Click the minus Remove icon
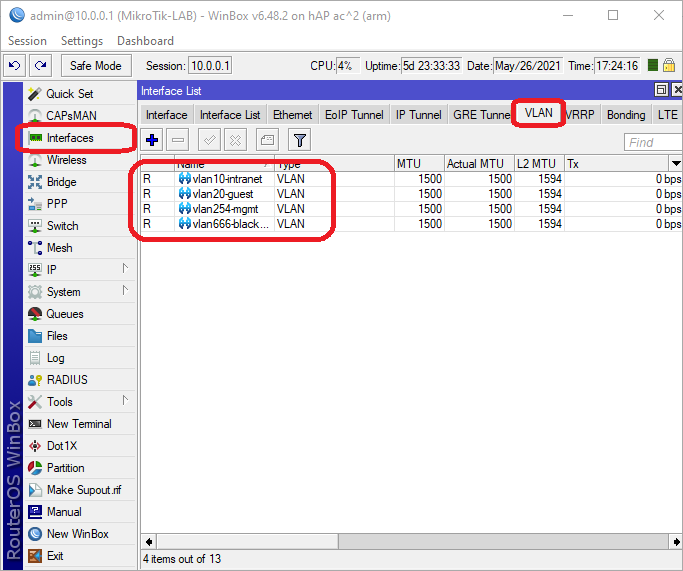The image size is (683, 571). coord(178,140)
